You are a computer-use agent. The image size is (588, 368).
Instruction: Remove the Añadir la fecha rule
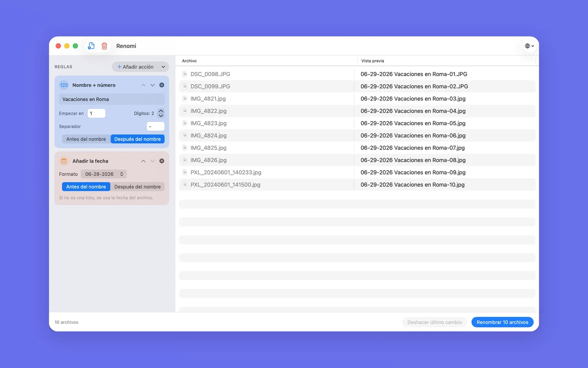point(162,161)
